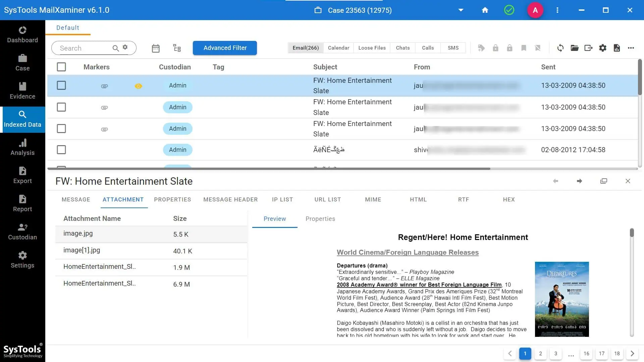644x362 pixels.
Task: Open the Analysis sidebar section
Action: click(22, 147)
